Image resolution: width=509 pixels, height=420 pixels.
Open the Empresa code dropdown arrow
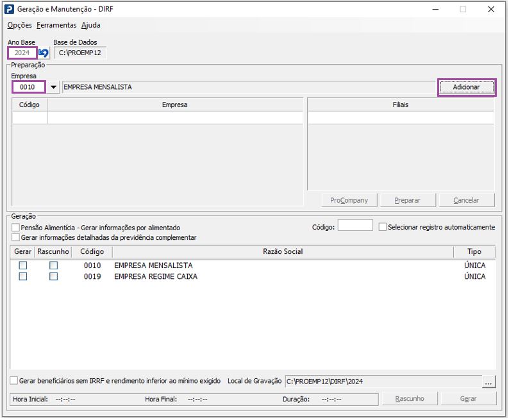click(53, 87)
